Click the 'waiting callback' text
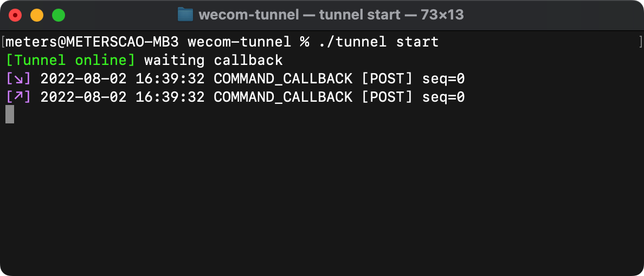Image resolution: width=644 pixels, height=276 pixels. pyautogui.click(x=214, y=60)
